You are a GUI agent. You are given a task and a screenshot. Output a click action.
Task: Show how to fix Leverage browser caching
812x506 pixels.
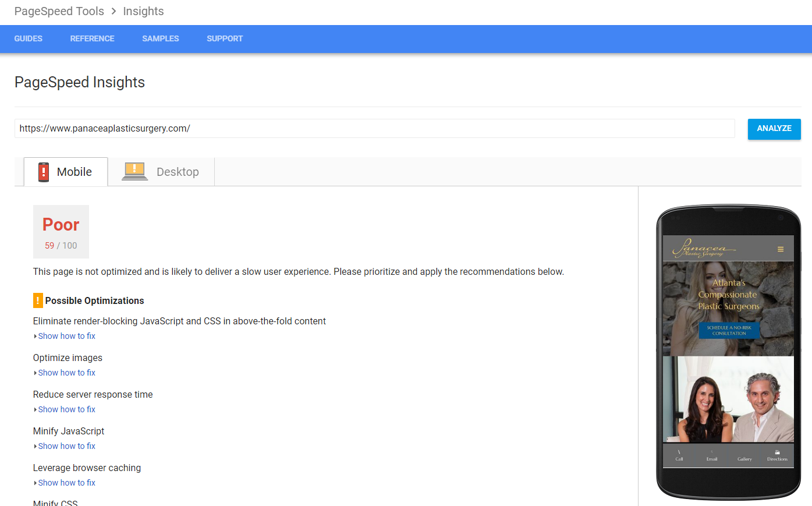click(66, 483)
